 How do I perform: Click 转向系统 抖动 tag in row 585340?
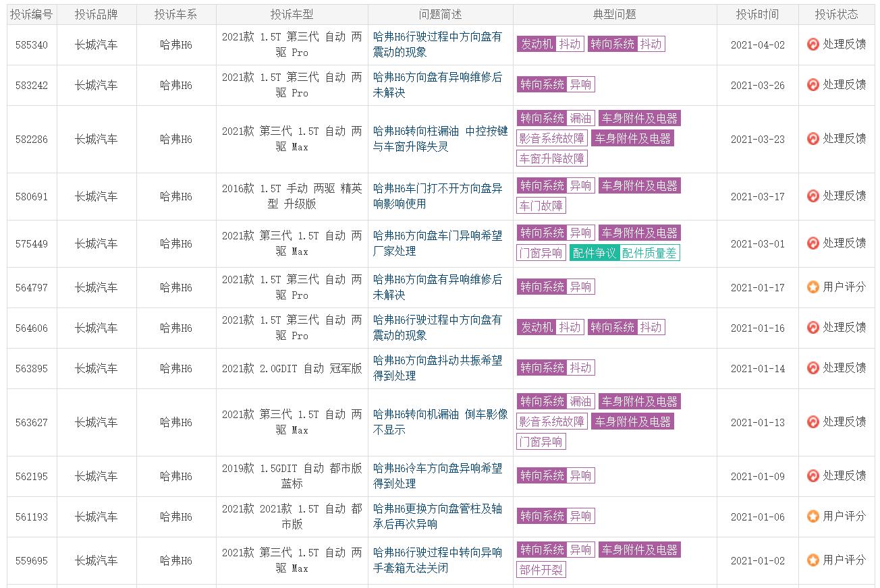626,45
